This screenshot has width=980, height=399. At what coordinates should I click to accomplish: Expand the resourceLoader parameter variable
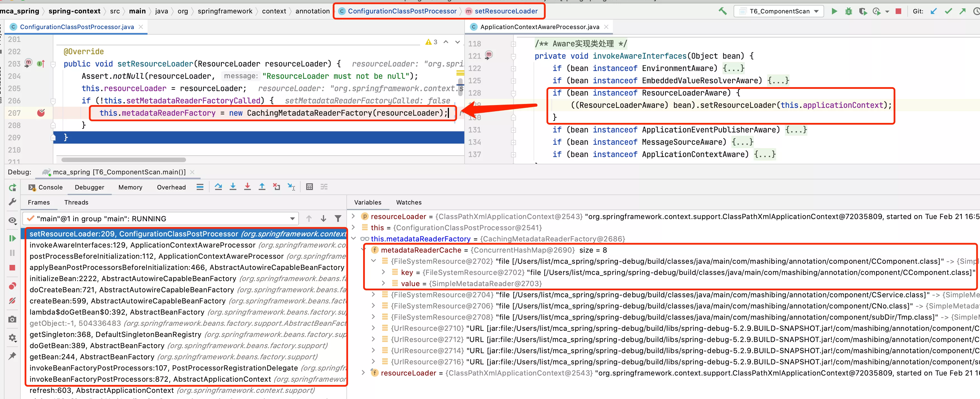click(x=353, y=216)
